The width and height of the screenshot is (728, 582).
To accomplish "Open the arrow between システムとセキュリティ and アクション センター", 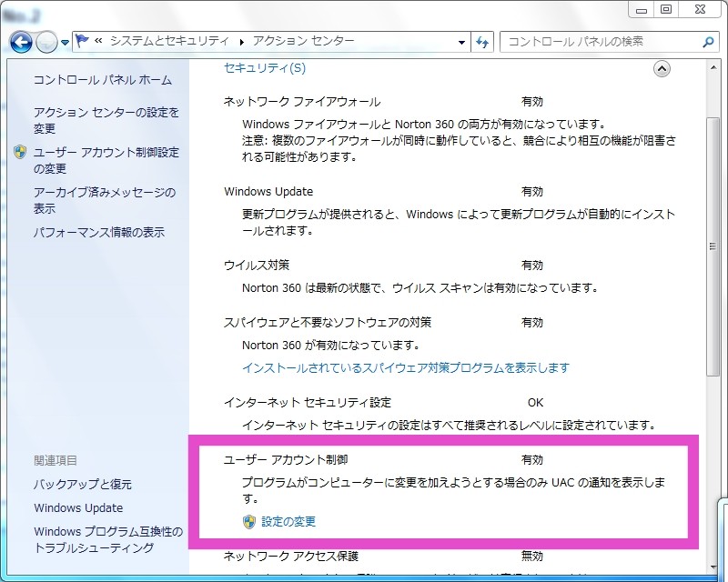I will 241,42.
